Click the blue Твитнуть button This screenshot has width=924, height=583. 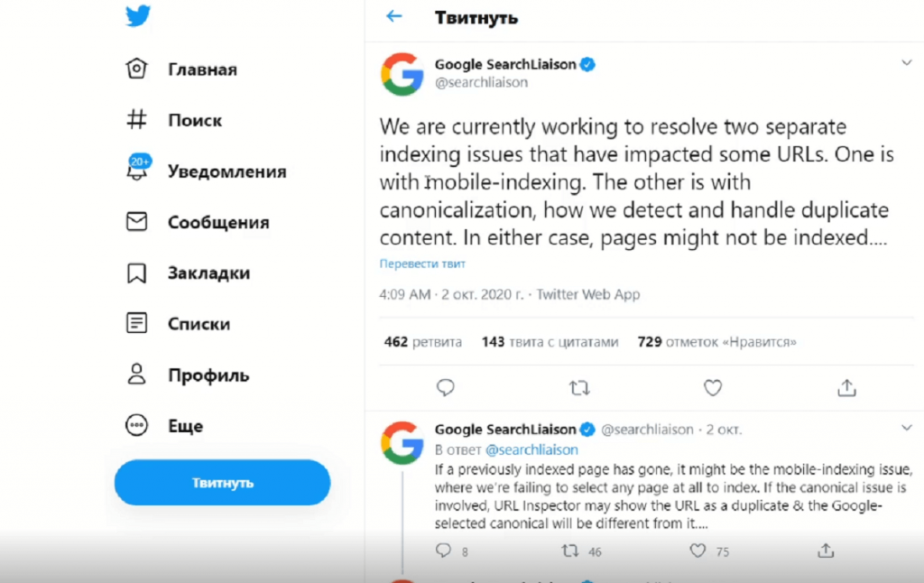(x=222, y=482)
